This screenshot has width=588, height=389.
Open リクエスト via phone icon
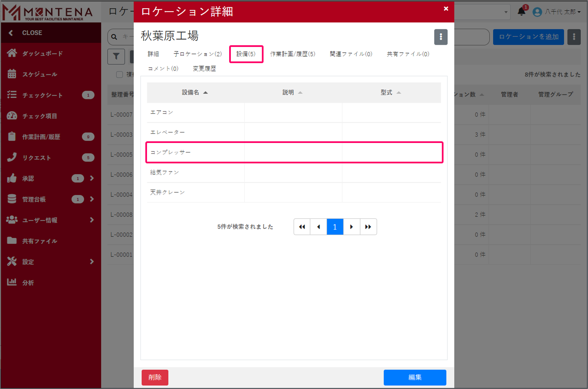tap(12, 157)
